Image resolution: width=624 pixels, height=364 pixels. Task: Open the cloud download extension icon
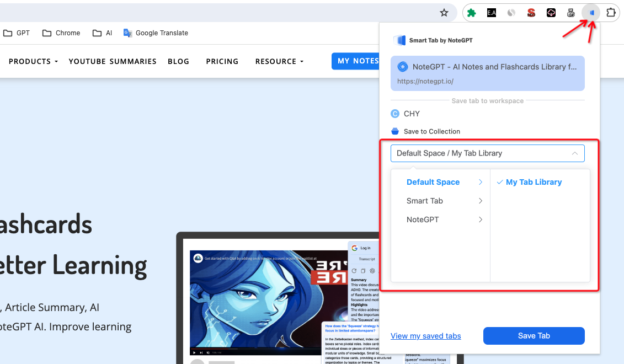click(x=551, y=13)
